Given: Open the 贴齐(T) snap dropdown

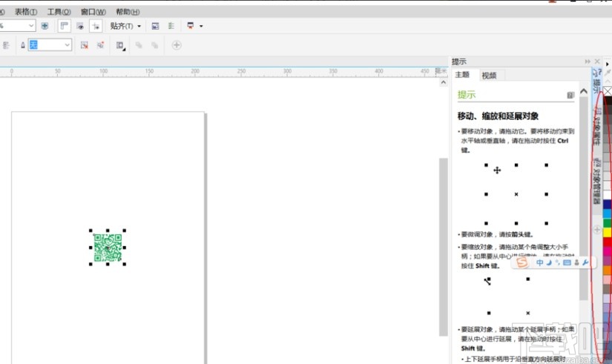Looking at the screenshot, I should click(125, 26).
